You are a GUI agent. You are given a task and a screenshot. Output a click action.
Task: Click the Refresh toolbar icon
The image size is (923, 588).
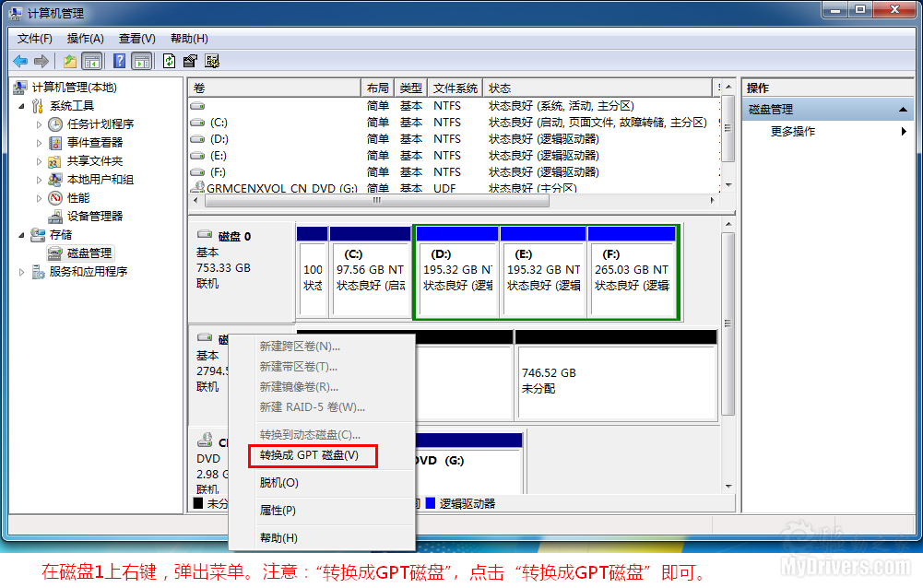(x=169, y=61)
